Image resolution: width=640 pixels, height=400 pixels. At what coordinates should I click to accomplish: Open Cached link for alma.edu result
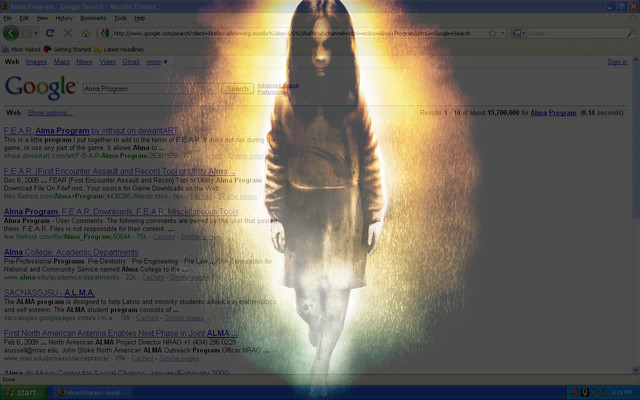click(153, 277)
